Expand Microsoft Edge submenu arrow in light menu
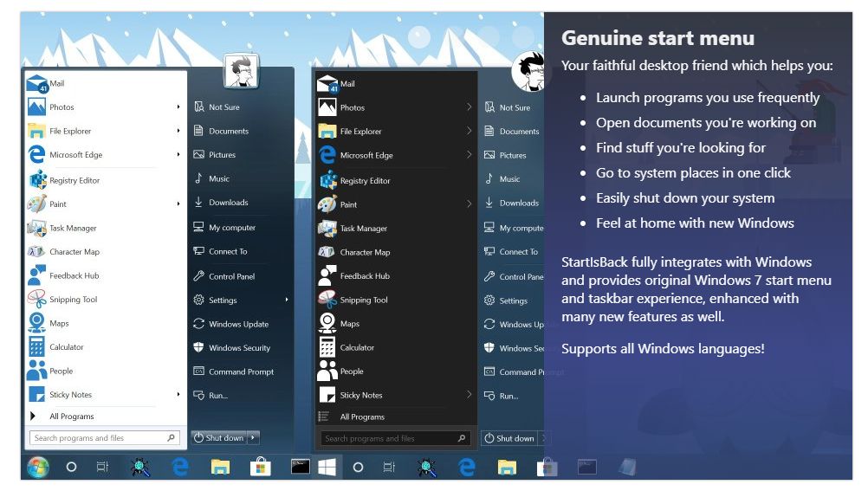 178,155
